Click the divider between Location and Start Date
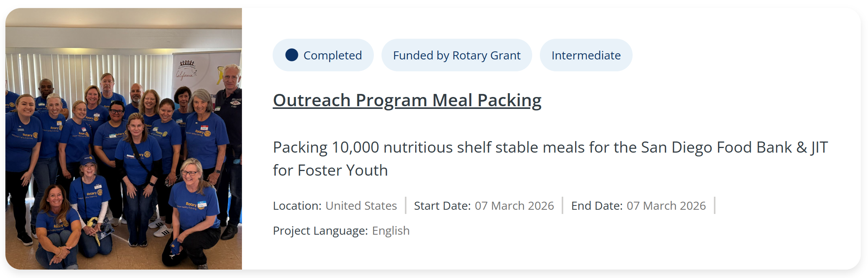The image size is (868, 278). pos(406,206)
